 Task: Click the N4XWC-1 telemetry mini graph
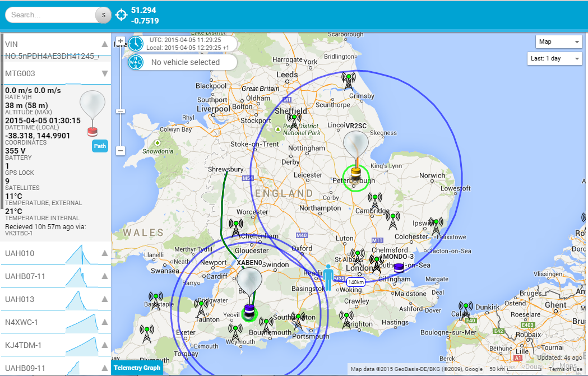point(82,323)
